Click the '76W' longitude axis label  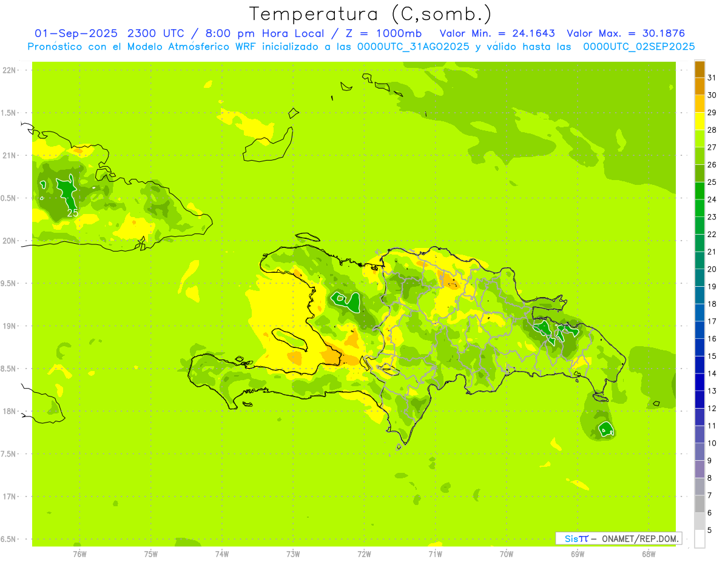click(79, 554)
